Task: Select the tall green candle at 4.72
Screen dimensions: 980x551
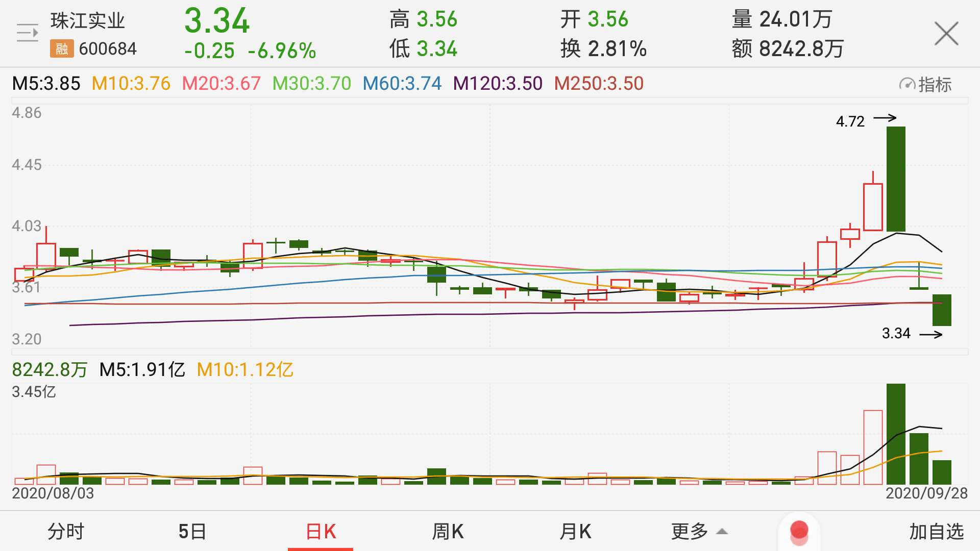Action: click(x=896, y=179)
